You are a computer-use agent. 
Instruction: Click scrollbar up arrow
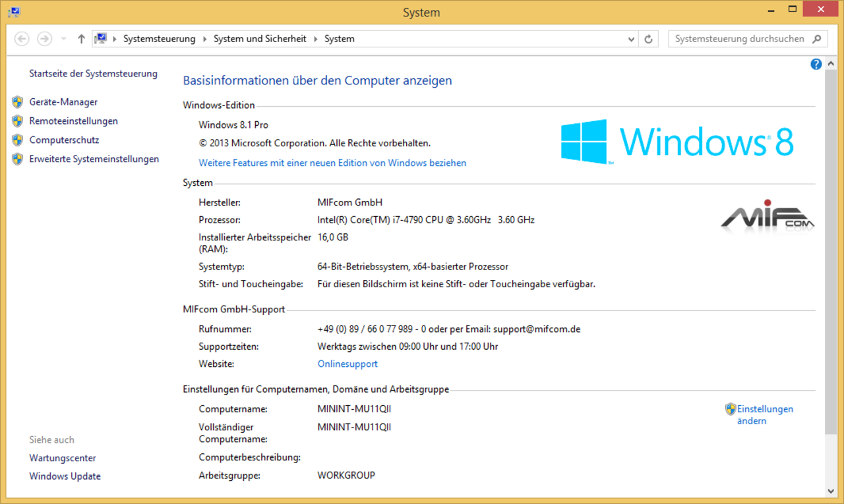(x=831, y=65)
